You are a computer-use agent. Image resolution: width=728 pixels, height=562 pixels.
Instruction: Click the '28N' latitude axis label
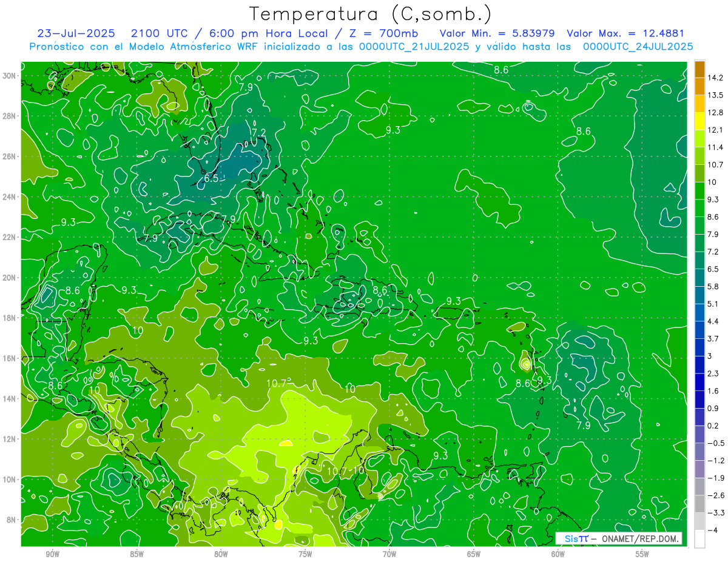(10, 116)
